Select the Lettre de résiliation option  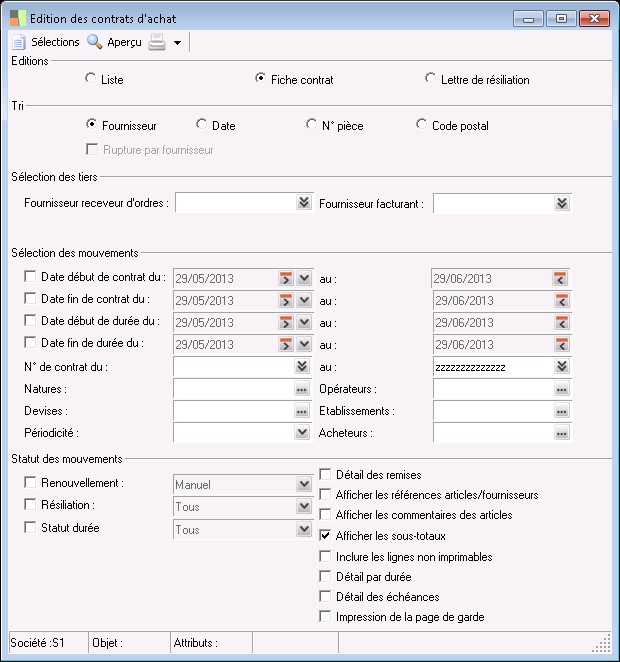point(431,79)
